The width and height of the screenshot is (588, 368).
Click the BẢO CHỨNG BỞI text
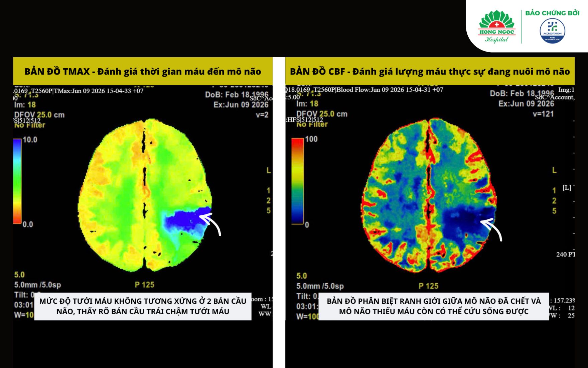[552, 13]
